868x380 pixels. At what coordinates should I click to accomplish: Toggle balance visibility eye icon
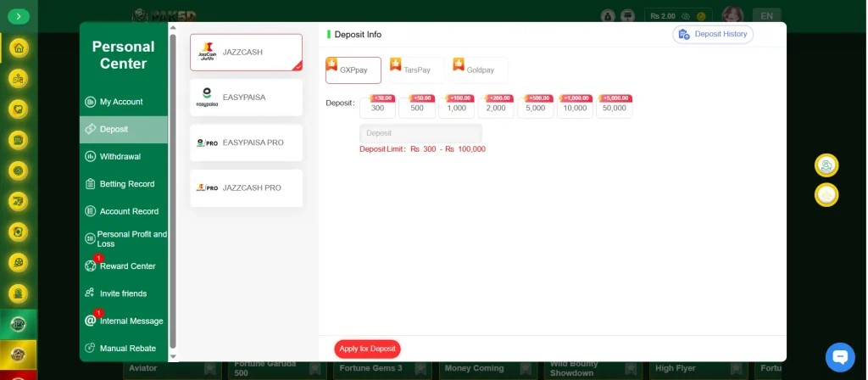pos(686,17)
